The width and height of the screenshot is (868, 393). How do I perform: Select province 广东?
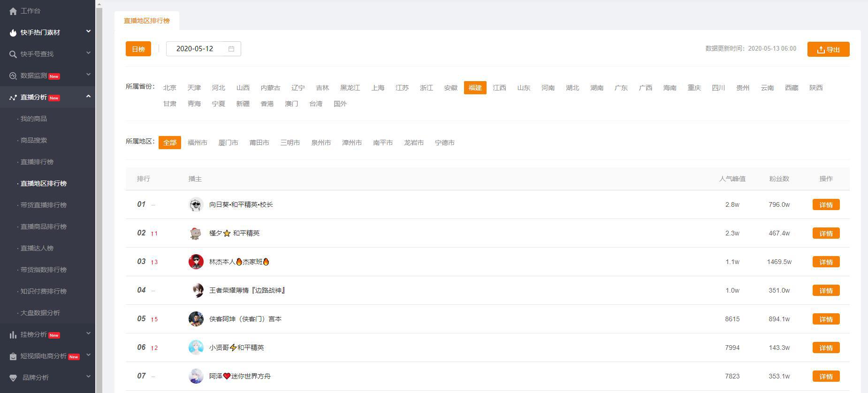point(621,88)
